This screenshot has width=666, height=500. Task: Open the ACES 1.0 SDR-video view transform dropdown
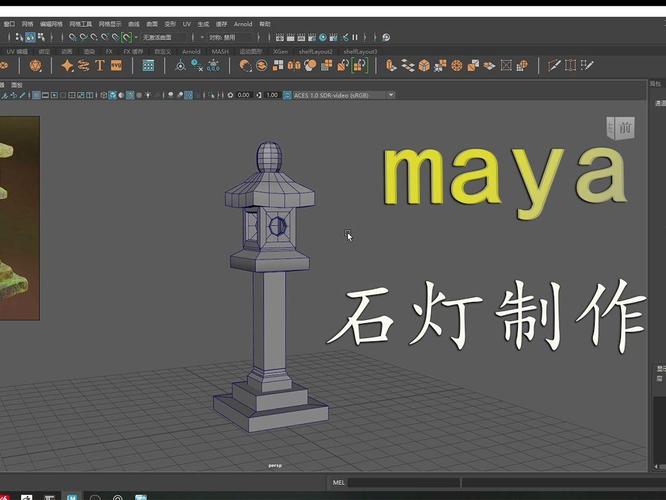click(x=344, y=95)
